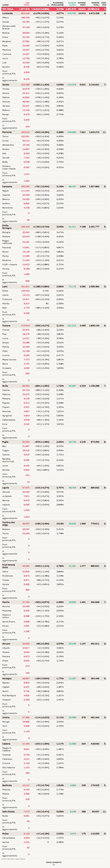110x868 pixels.
Task: Click the 'Bergamo' province row
Action: (54, 41)
